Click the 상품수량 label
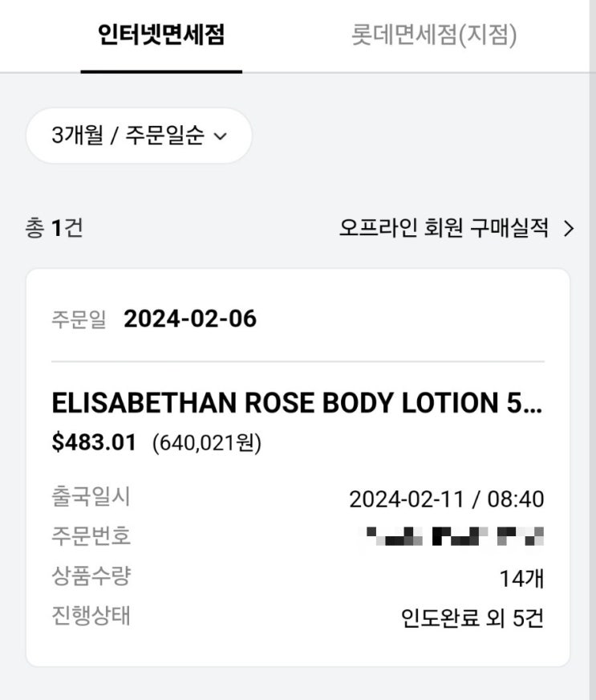Viewport: 596px width, 700px height. [x=90, y=576]
